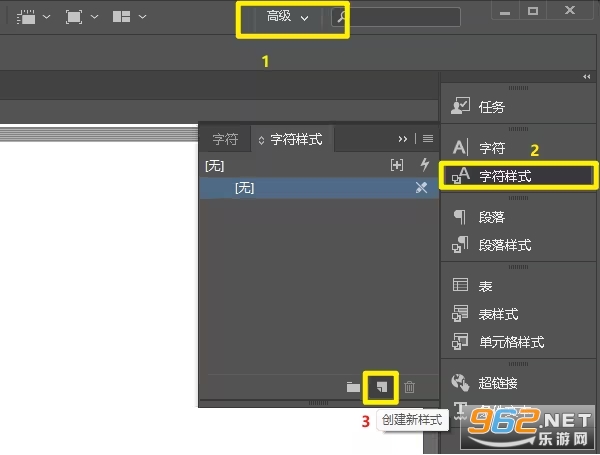Click the screen mode icon
This screenshot has width=600, height=455.
74,17
